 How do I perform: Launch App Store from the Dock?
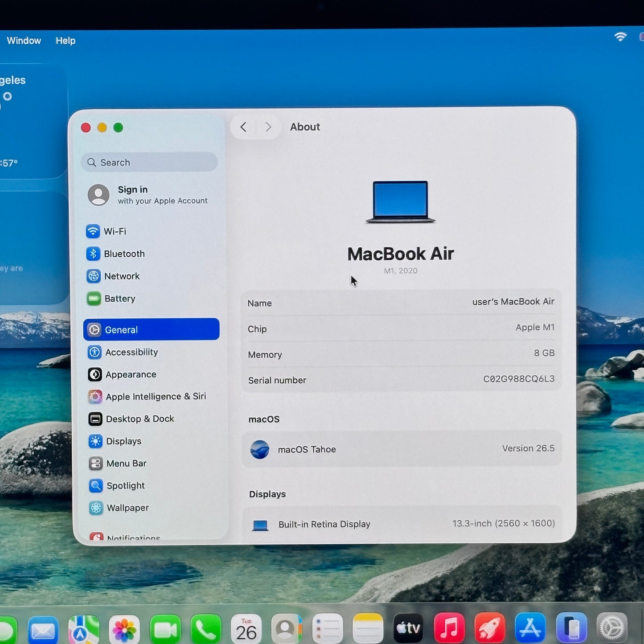click(x=530, y=628)
